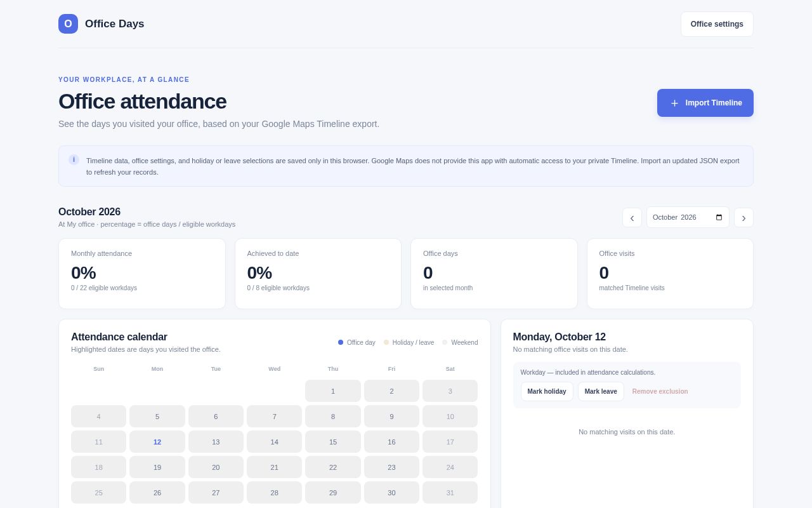Select day 27 on the attendance calendar
The image size is (812, 508).
coord(216,493)
